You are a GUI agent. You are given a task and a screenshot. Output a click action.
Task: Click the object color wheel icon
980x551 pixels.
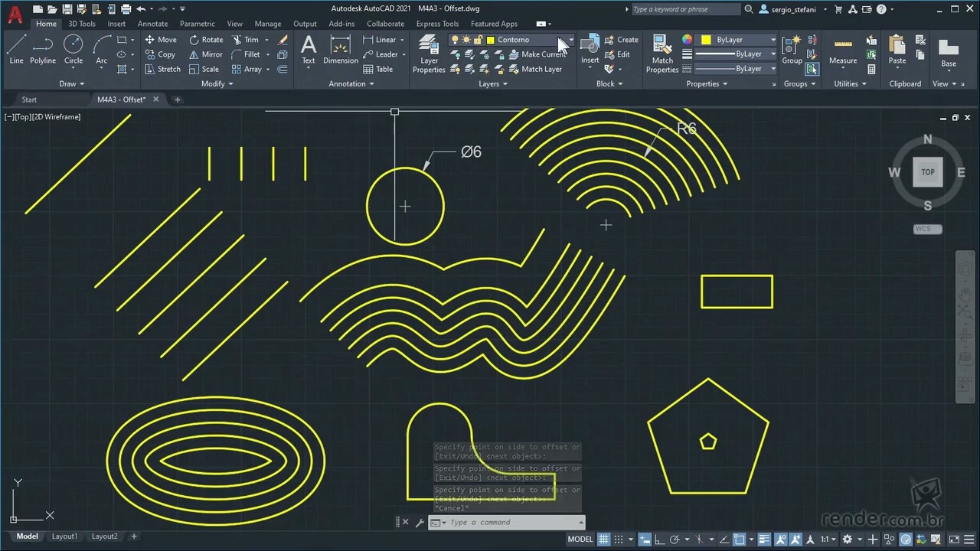687,40
